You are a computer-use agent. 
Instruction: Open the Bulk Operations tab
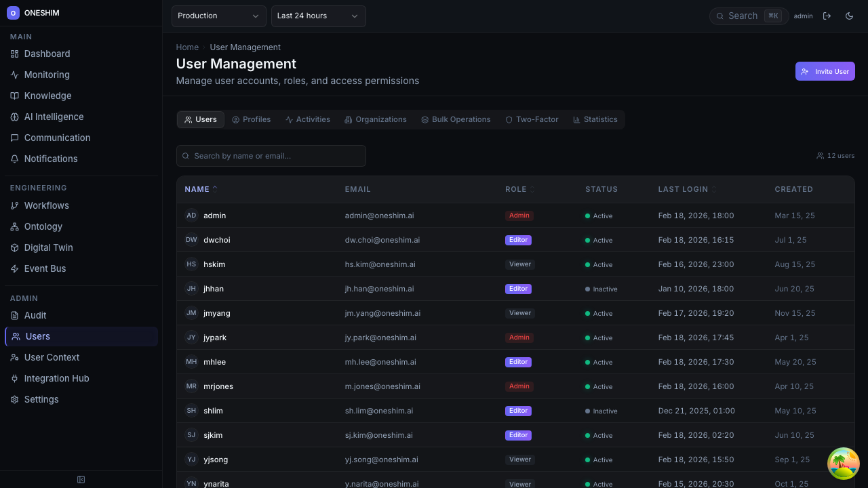[455, 120]
